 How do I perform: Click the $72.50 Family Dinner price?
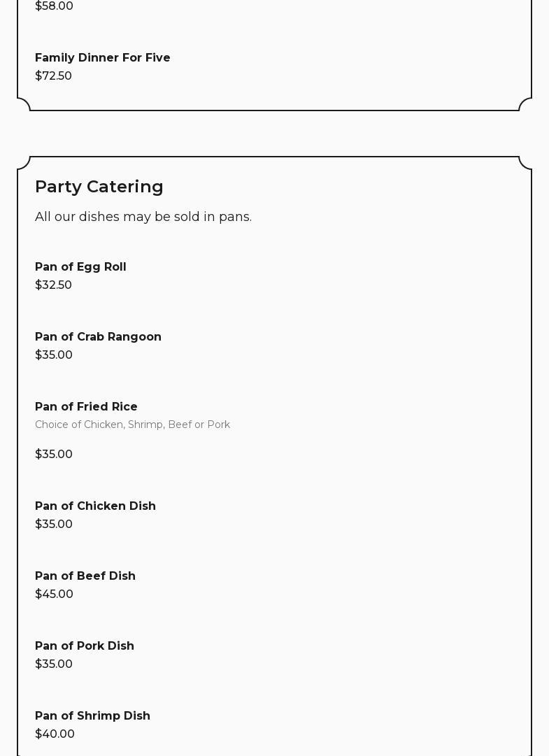pyautogui.click(x=53, y=76)
